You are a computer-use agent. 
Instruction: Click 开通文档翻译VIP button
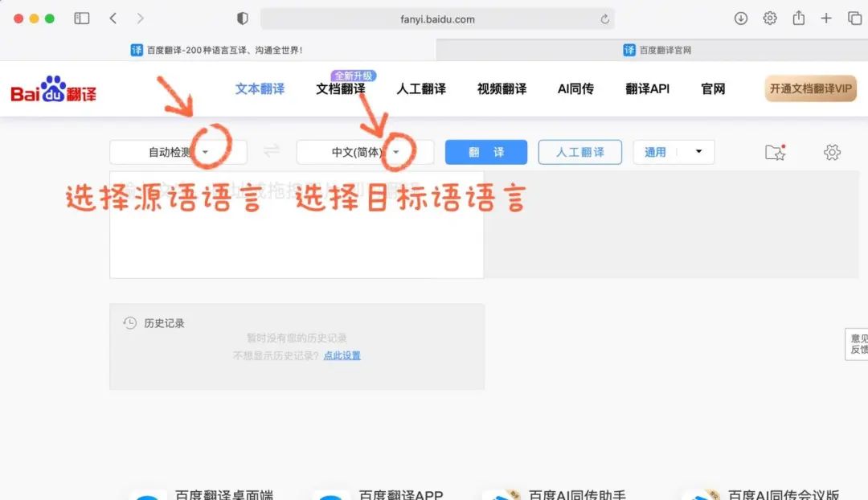click(810, 88)
